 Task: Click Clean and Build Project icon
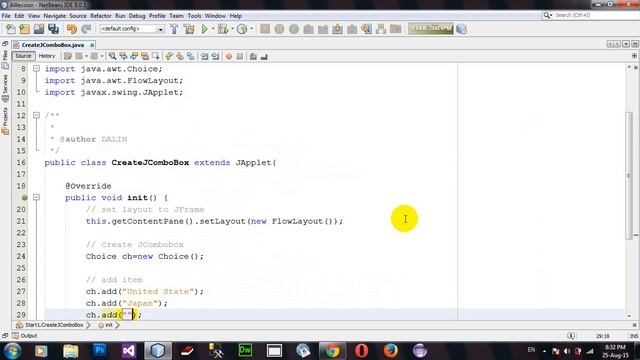pos(189,29)
